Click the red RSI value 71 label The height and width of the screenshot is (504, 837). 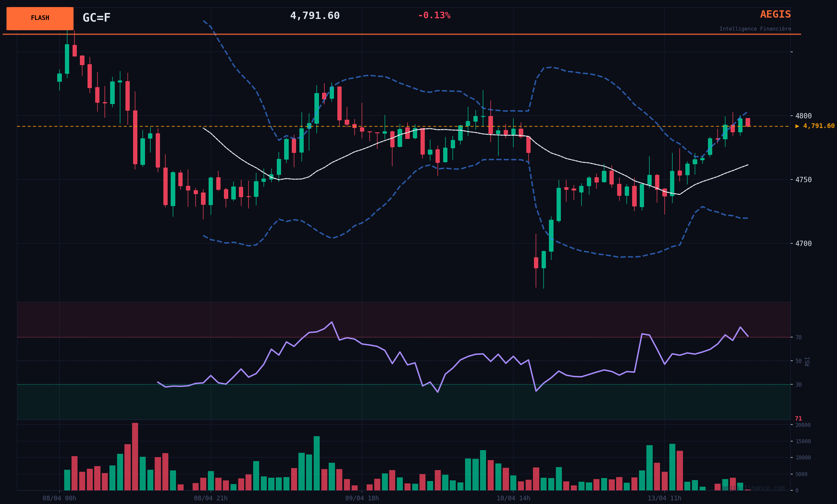[798, 419]
